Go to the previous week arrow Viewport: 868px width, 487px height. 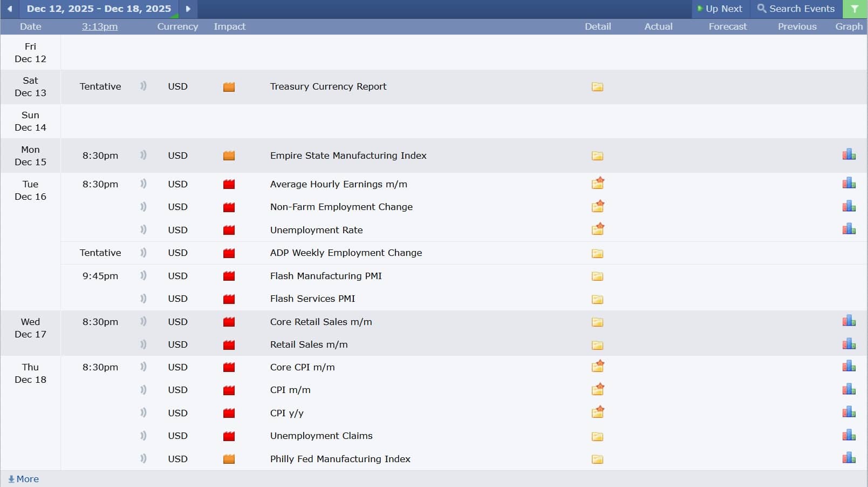[x=10, y=9]
